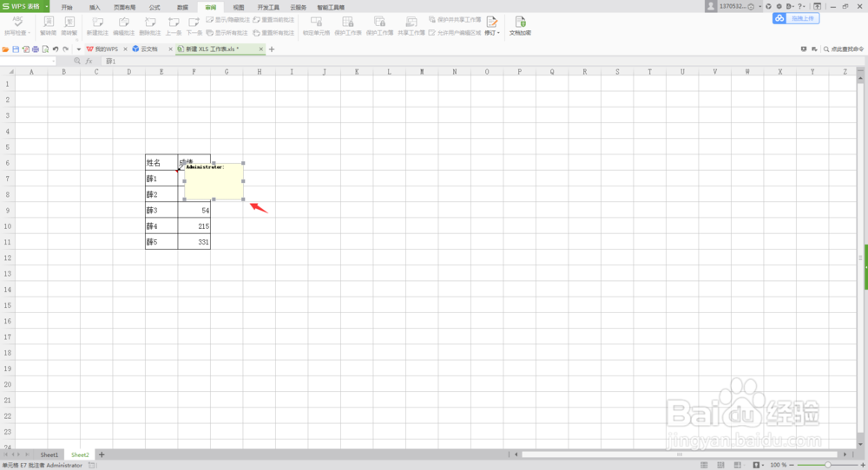The height and width of the screenshot is (470, 868).
Task: Add a new worksheet with plus button
Action: coord(102,454)
